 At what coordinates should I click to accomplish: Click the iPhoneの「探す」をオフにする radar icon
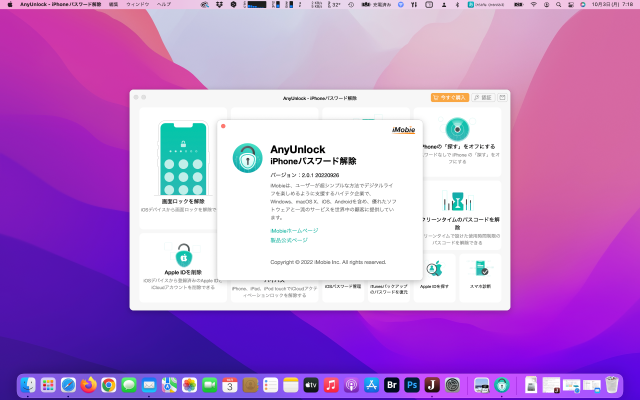pos(457,129)
